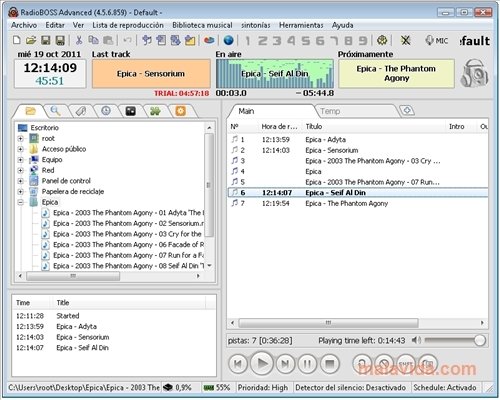Select playlist row 1 Epica - Adyta
This screenshot has width=500, height=400.
357,140
